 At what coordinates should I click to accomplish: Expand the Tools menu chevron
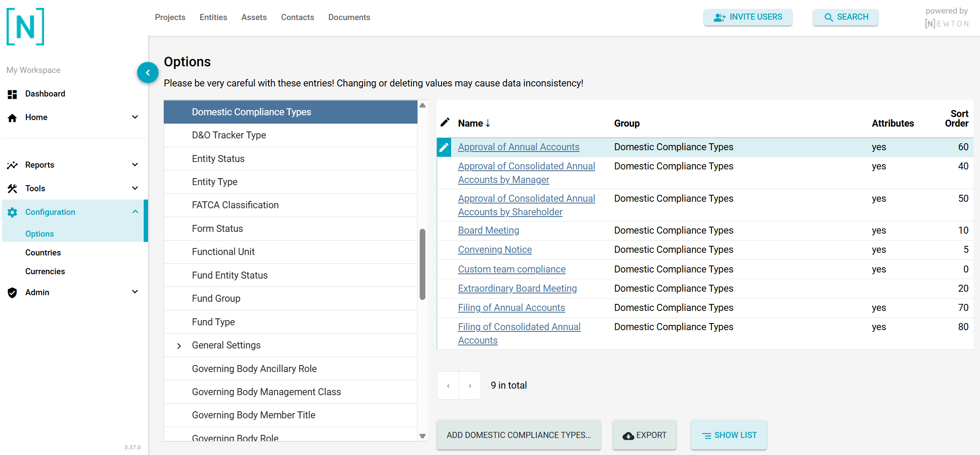point(135,188)
